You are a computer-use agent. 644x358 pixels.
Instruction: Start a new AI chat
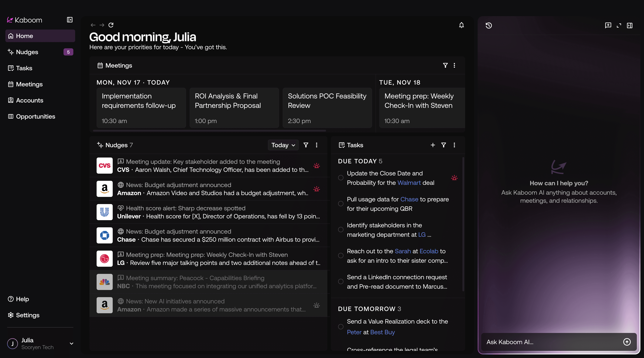click(x=608, y=25)
